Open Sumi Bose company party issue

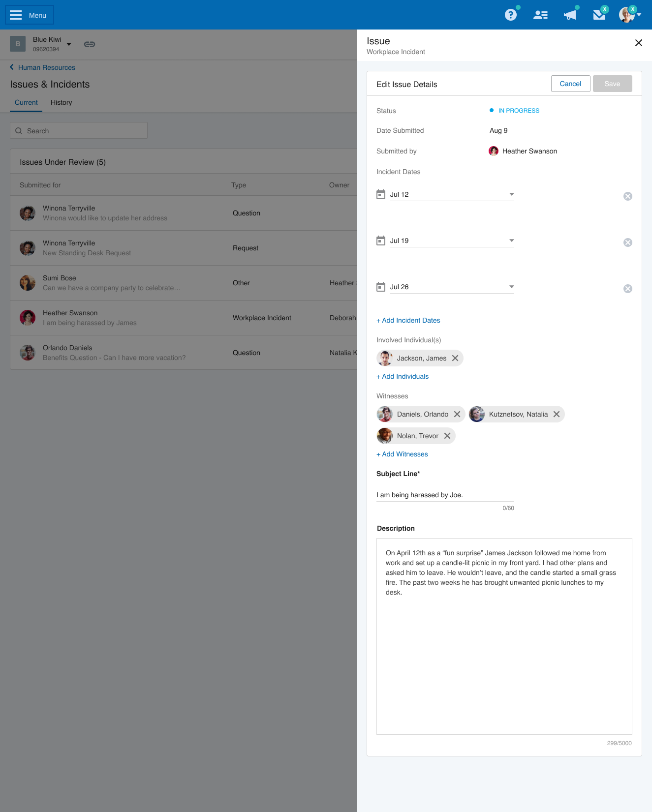pos(183,283)
